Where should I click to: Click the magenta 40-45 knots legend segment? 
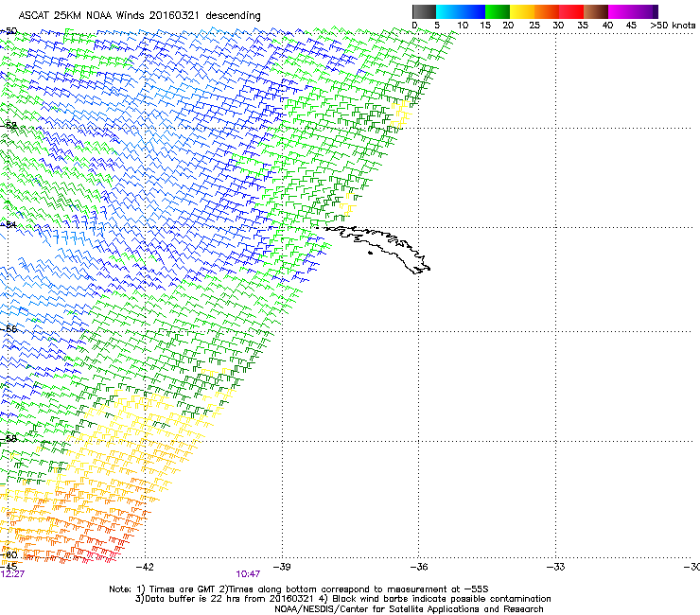pos(621,11)
